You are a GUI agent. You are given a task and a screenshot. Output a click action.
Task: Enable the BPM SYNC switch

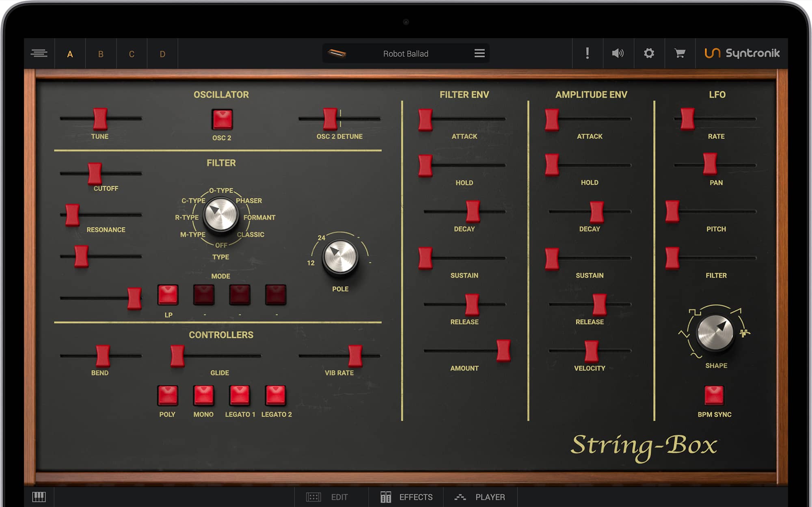coord(714,395)
